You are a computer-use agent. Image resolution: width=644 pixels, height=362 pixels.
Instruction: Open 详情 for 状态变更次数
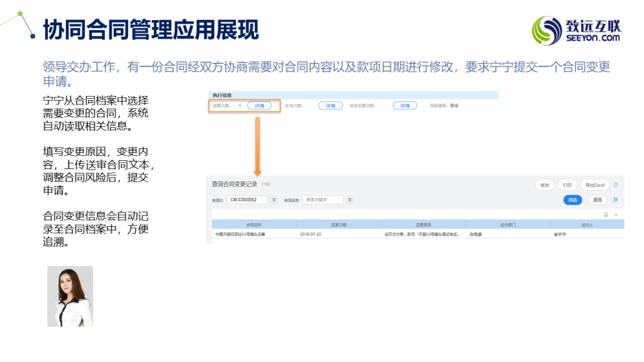tap(405, 106)
